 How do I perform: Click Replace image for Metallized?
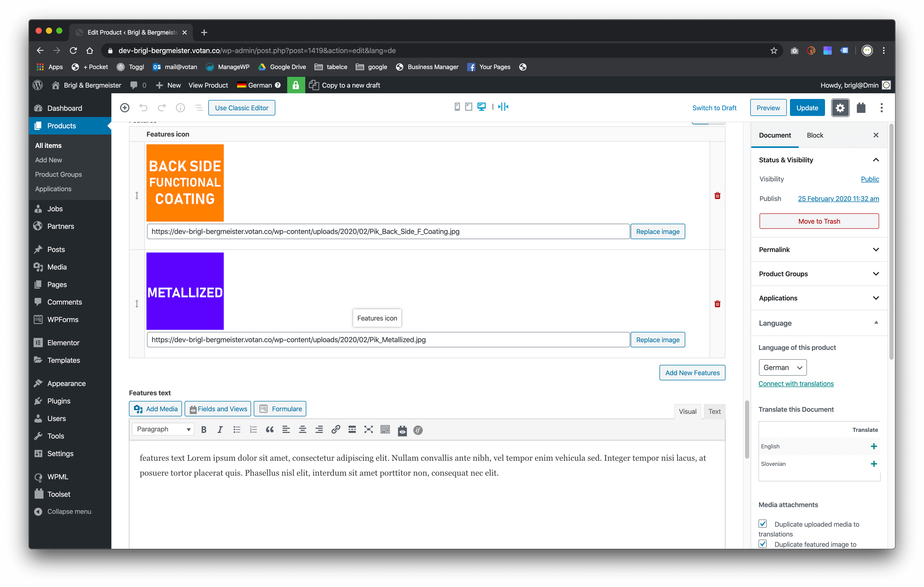tap(658, 340)
